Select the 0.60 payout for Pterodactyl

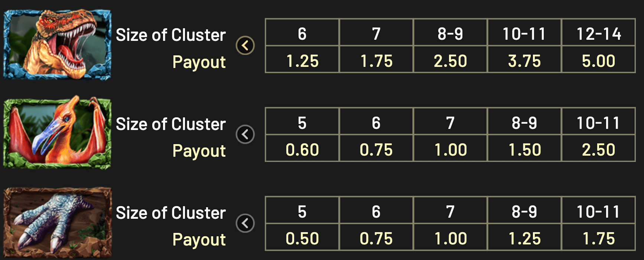point(302,150)
